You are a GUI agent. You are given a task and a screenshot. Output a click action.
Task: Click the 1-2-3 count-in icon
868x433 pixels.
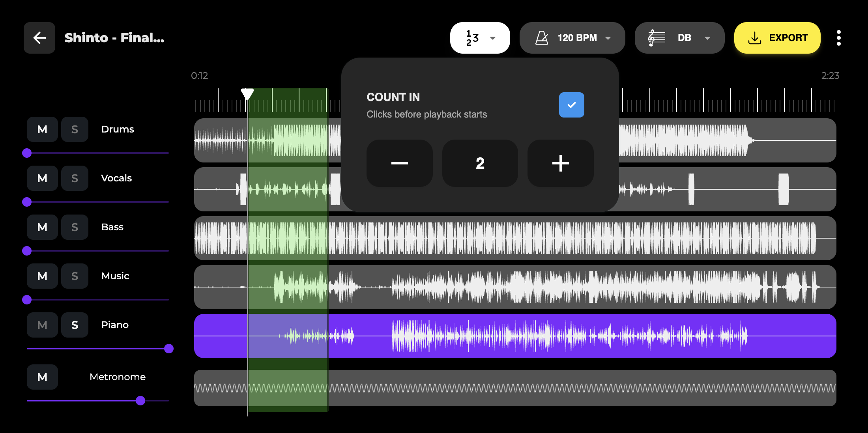[x=472, y=38]
